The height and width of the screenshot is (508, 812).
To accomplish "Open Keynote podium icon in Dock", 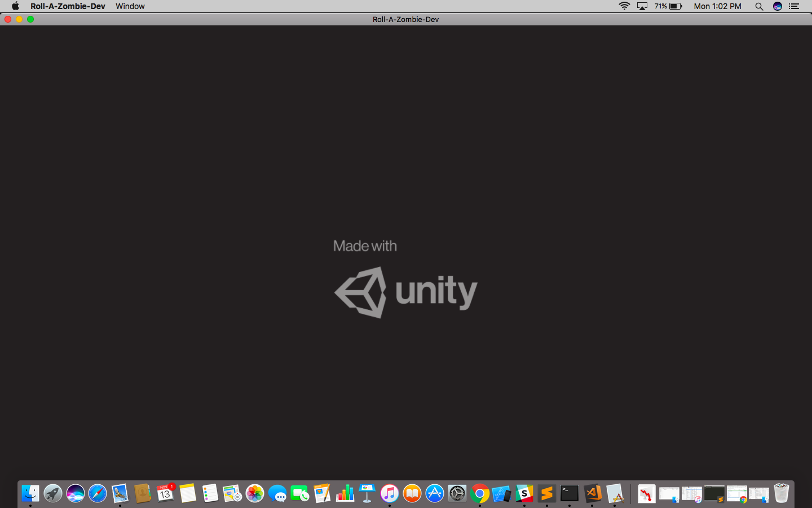I will tap(367, 493).
